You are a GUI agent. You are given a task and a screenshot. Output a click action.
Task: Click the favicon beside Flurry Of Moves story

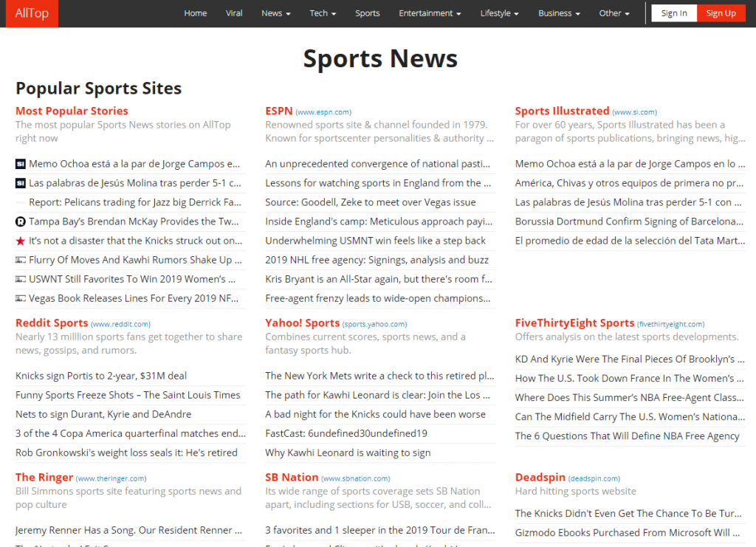tap(20, 261)
